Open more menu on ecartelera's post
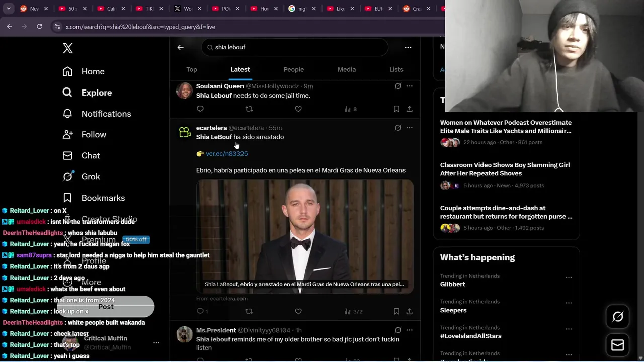The width and height of the screenshot is (644, 362). (x=410, y=128)
